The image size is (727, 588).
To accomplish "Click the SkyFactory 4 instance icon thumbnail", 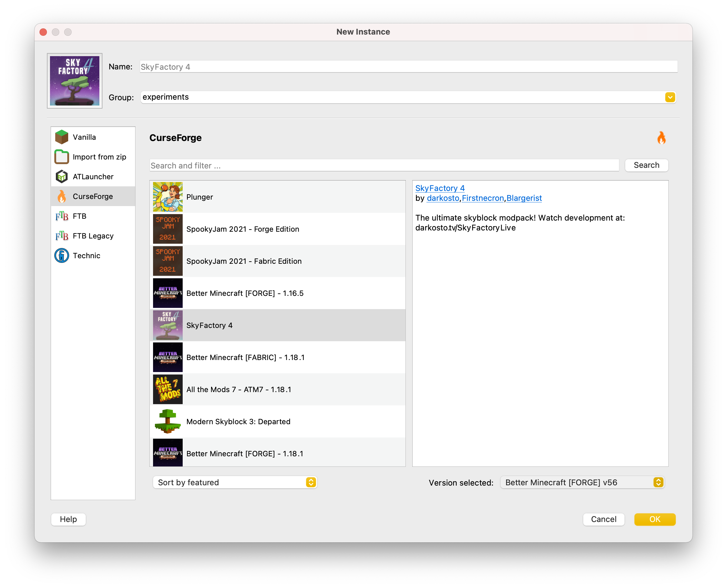I will click(75, 81).
